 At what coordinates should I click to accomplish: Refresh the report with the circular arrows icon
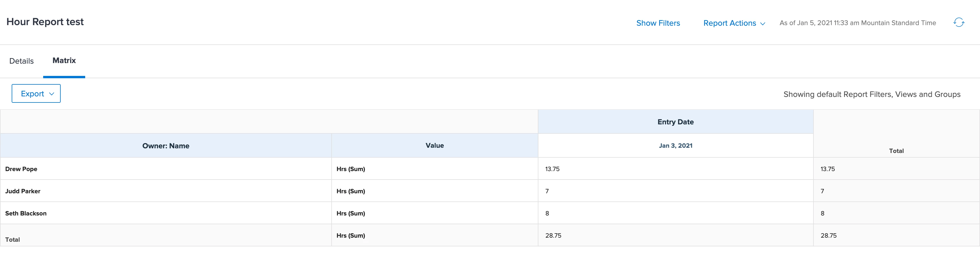pos(959,22)
